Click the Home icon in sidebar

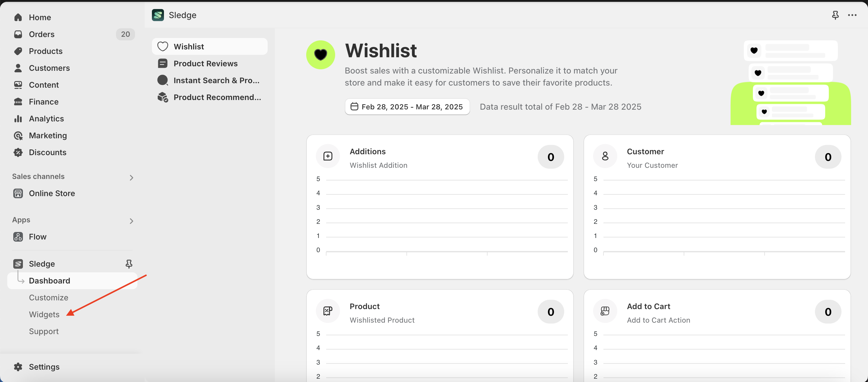(18, 17)
